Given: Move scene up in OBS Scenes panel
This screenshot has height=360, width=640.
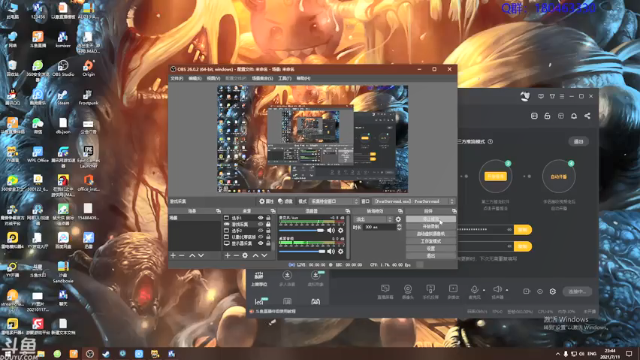Looking at the screenshot, I should coord(192,256).
